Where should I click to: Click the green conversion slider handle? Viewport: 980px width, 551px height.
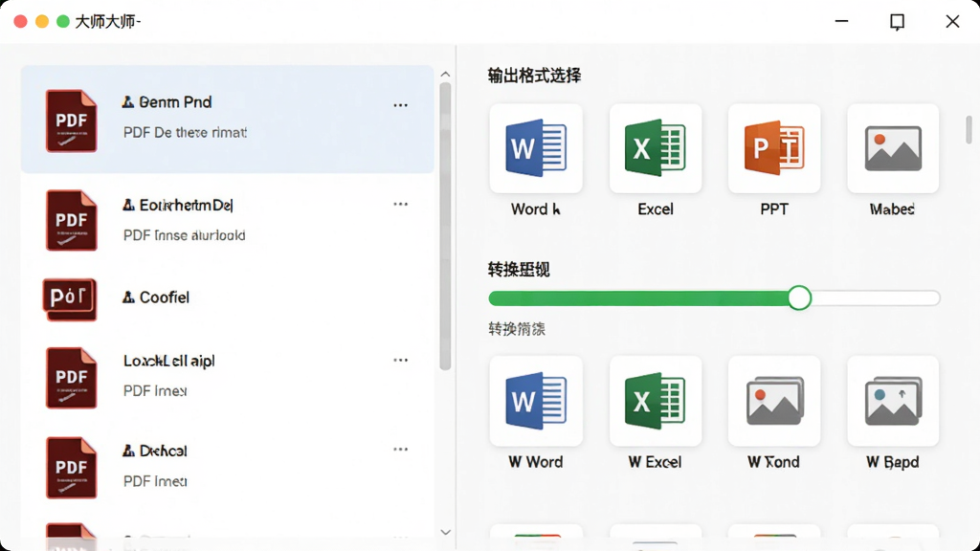(799, 298)
